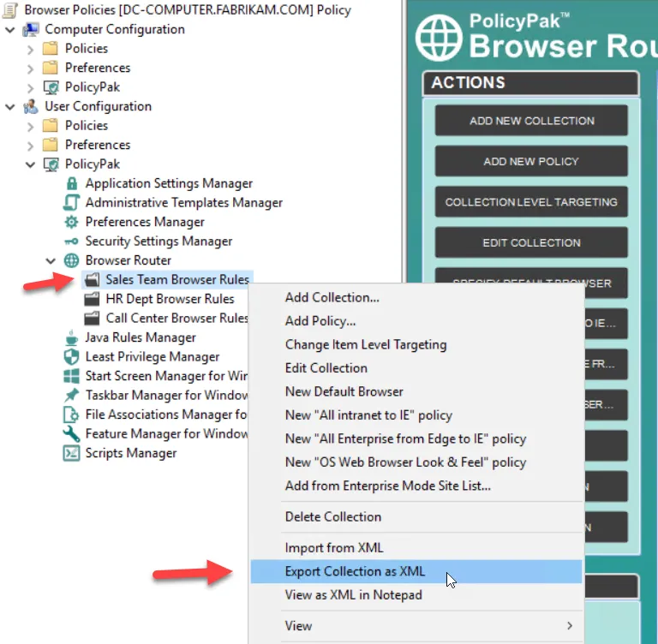Choose Add Collection... from context menu
658x644 pixels.
(x=416, y=298)
